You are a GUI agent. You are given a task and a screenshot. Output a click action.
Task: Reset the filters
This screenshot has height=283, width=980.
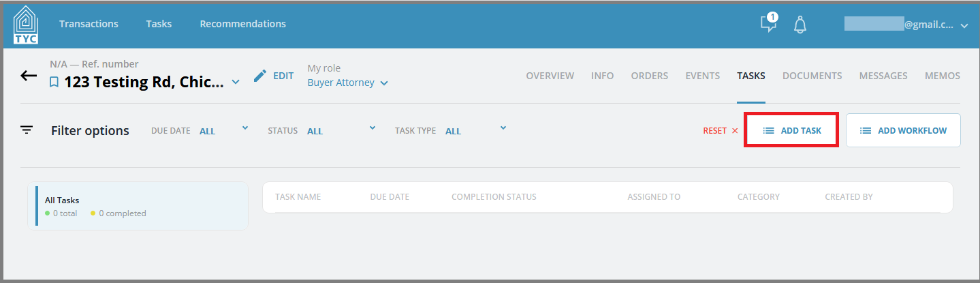coord(721,130)
